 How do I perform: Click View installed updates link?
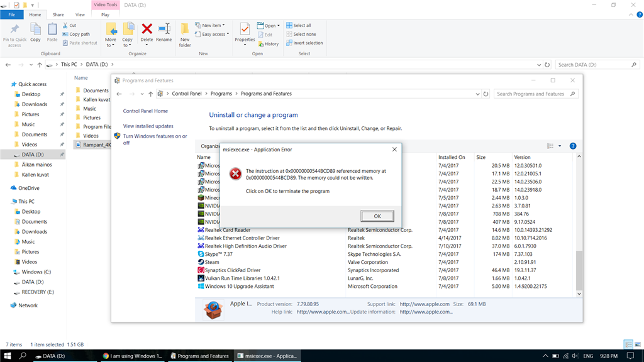click(x=148, y=126)
